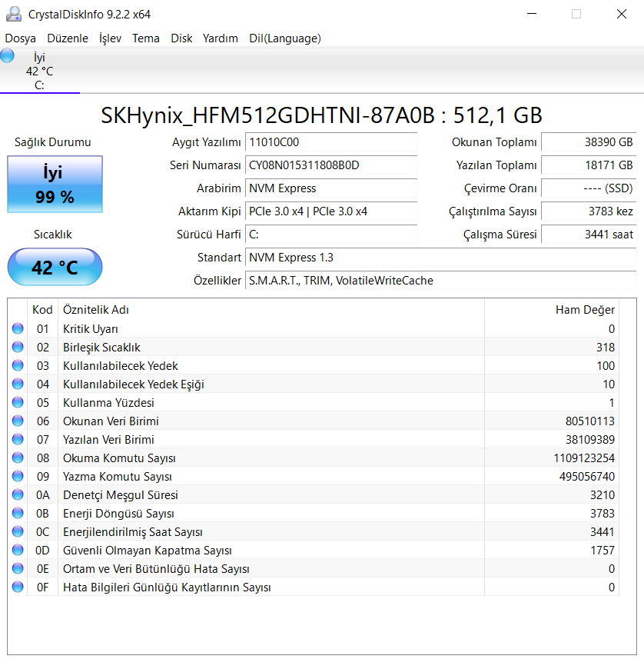Viewport: 644px width, 659px height.
Task: Click status orb of Güvenli Olmayan Kapatma row
Action: pyautogui.click(x=18, y=550)
